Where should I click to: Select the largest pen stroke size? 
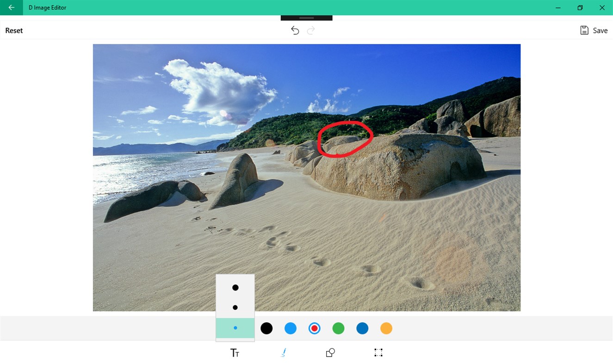pyautogui.click(x=235, y=287)
